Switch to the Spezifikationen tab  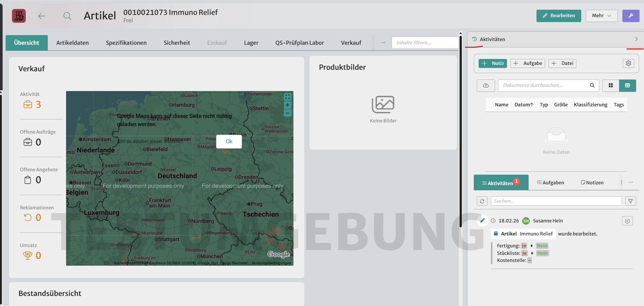tap(126, 43)
